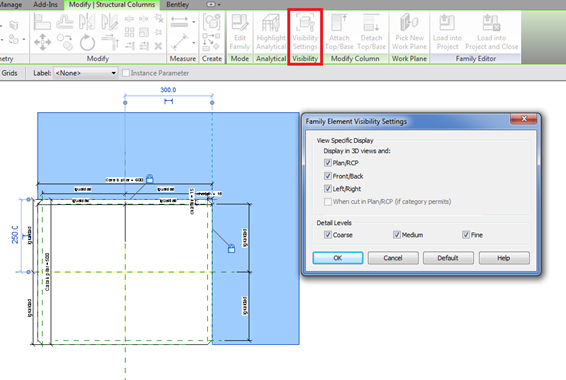Confirm with the OK button

click(x=338, y=258)
